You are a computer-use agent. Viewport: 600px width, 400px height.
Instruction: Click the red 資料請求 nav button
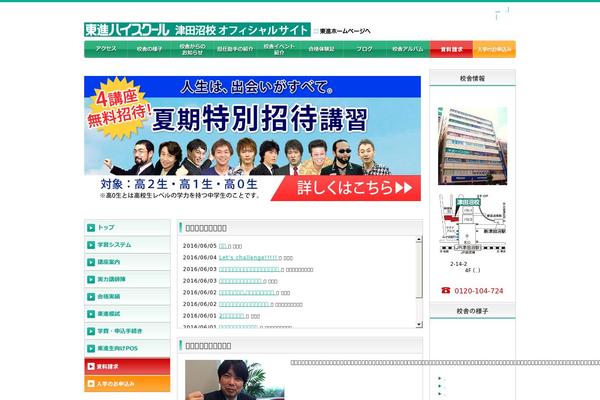[452, 49]
